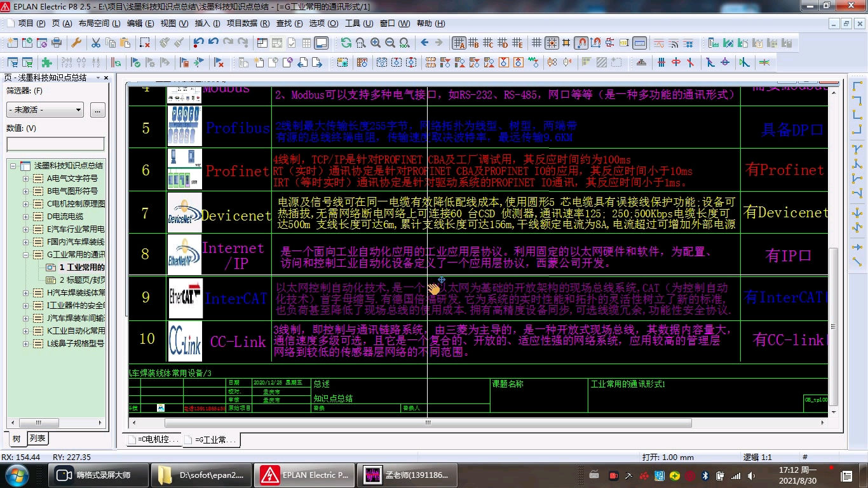Expand the L线鼻子规格型号 tree node
Viewport: 868px width, 488px height.
point(26,343)
